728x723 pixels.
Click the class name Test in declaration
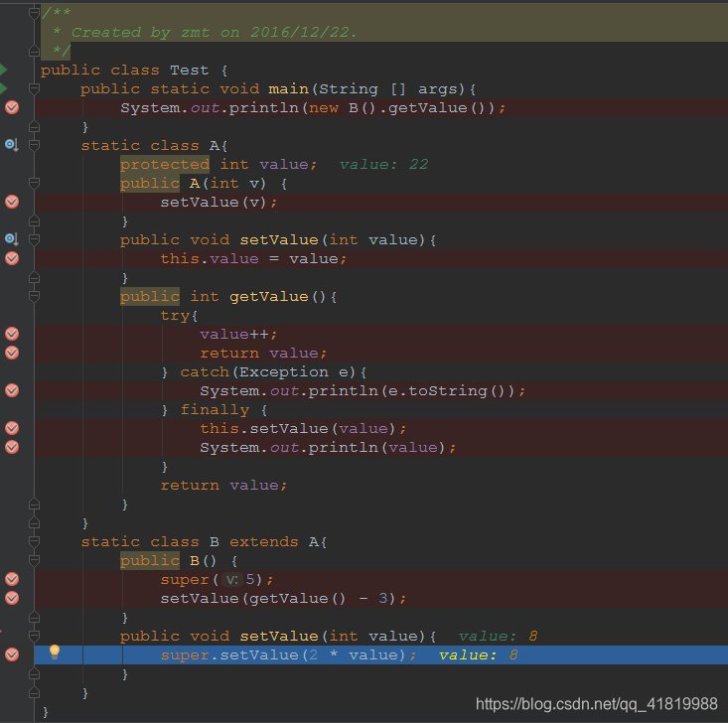(x=189, y=71)
